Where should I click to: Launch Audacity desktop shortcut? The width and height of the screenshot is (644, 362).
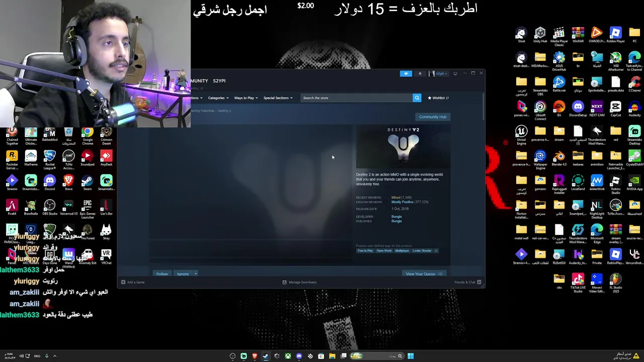634,109
